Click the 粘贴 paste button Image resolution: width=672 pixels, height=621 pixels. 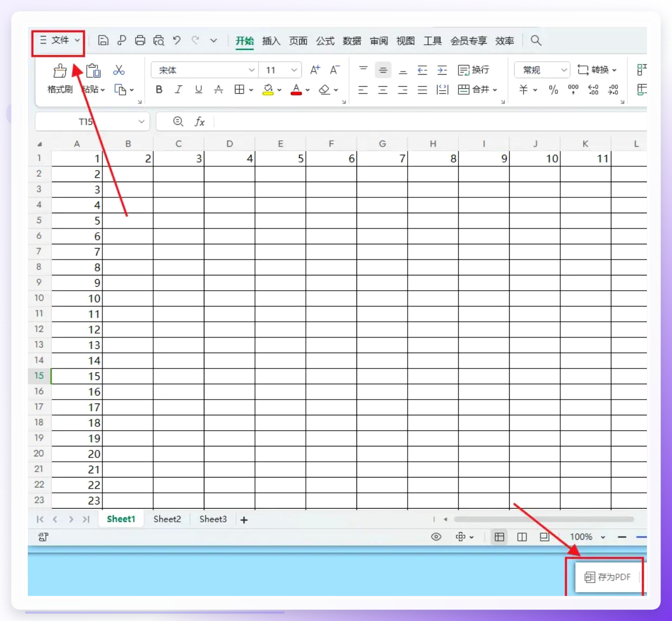pyautogui.click(x=93, y=79)
